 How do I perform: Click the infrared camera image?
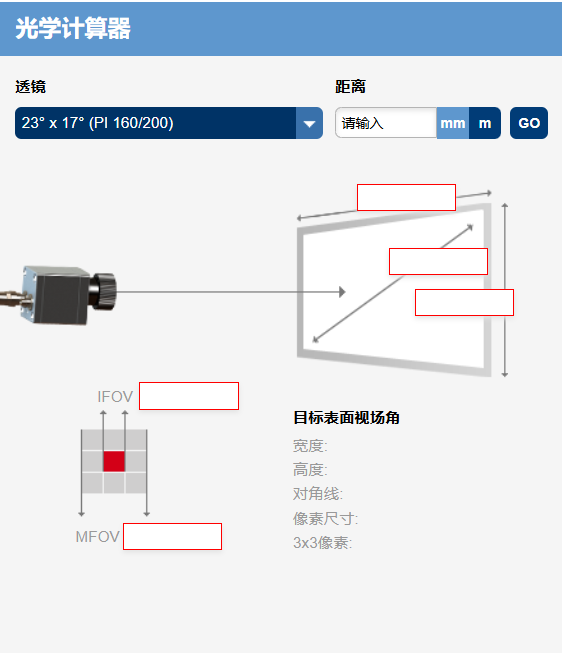58,295
